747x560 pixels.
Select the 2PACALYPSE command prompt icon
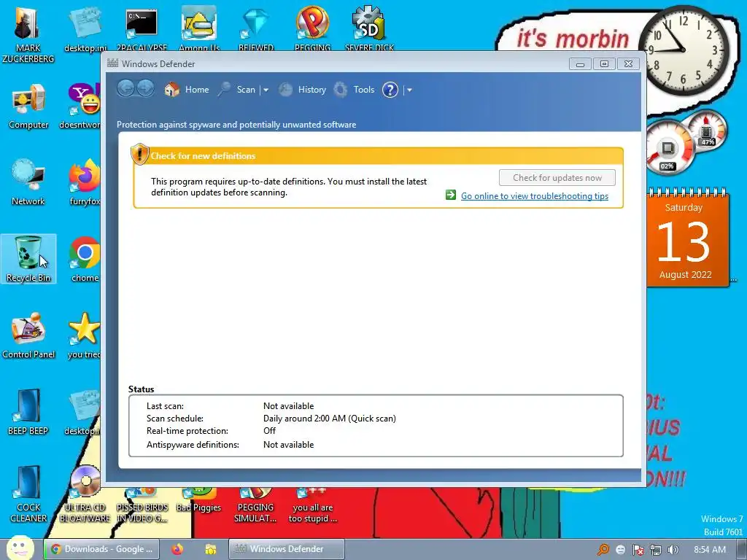pos(142,28)
